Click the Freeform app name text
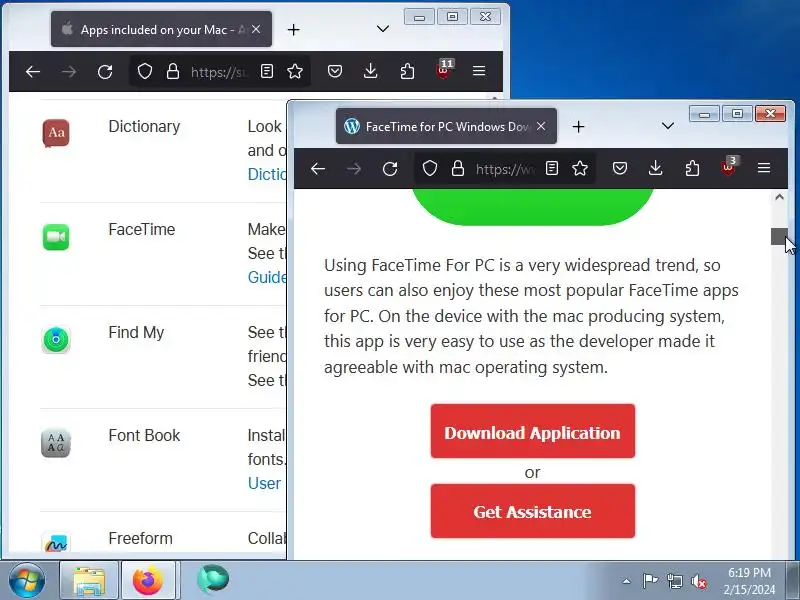The width and height of the screenshot is (800, 600). click(x=141, y=538)
